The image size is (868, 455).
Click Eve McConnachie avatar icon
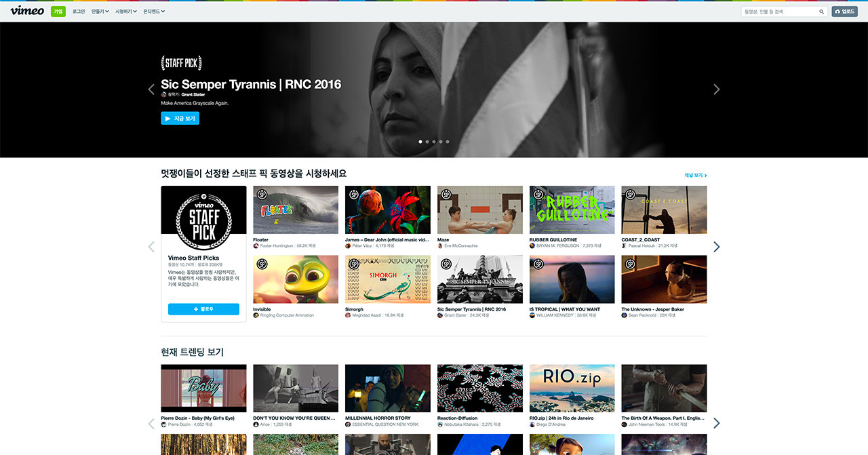440,246
